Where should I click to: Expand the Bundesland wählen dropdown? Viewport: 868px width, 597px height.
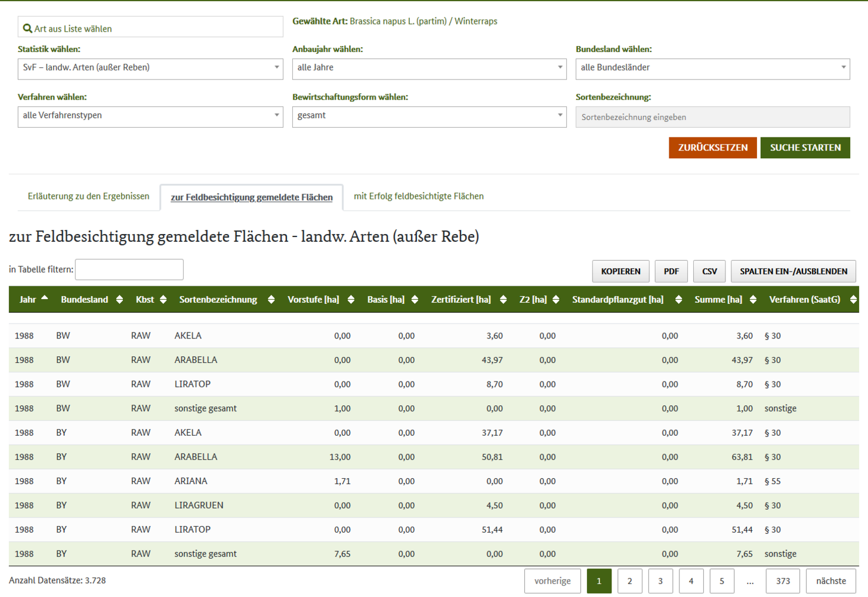[x=712, y=69]
